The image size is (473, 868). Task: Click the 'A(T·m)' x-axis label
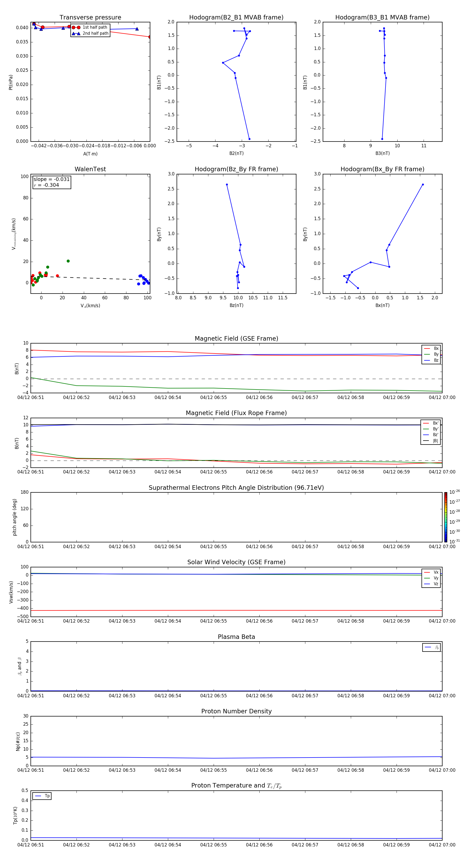pos(90,154)
